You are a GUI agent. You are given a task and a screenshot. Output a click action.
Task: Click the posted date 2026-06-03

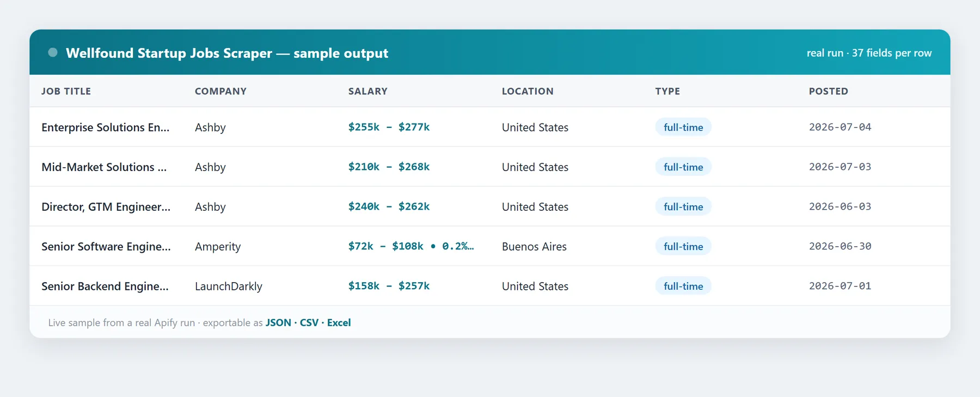pyautogui.click(x=840, y=206)
